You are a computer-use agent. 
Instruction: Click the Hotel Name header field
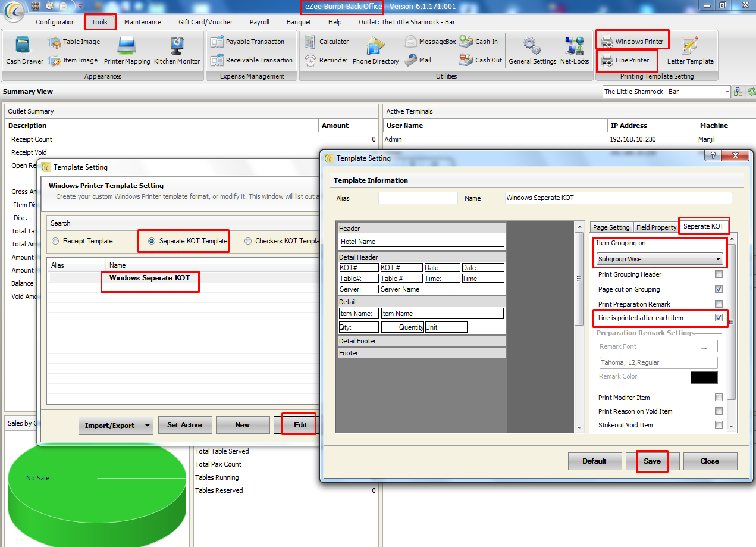coord(422,242)
